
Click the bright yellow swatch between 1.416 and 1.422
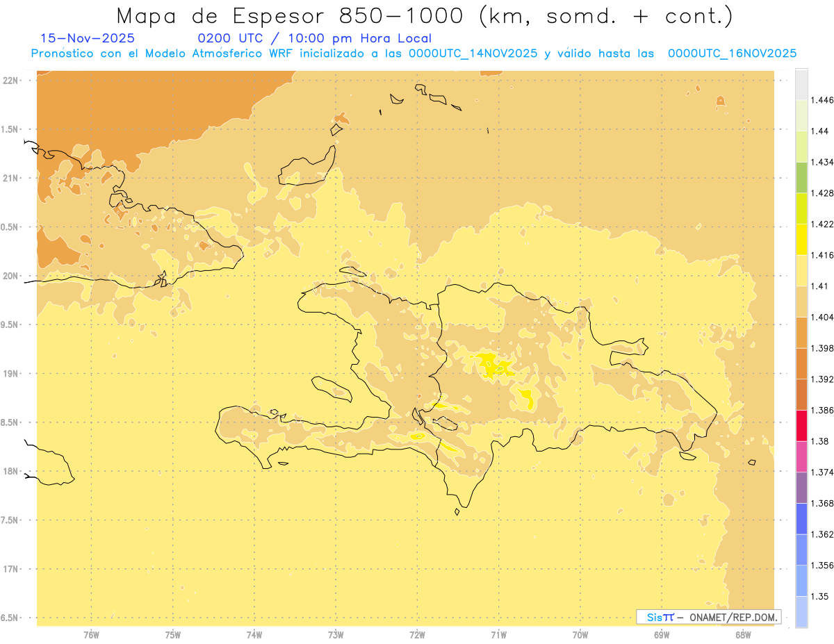pos(801,240)
